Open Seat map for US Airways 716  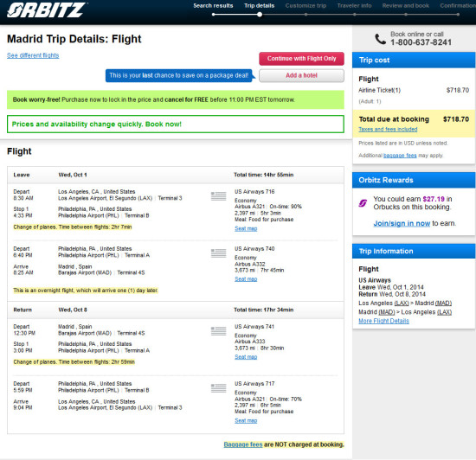(246, 228)
